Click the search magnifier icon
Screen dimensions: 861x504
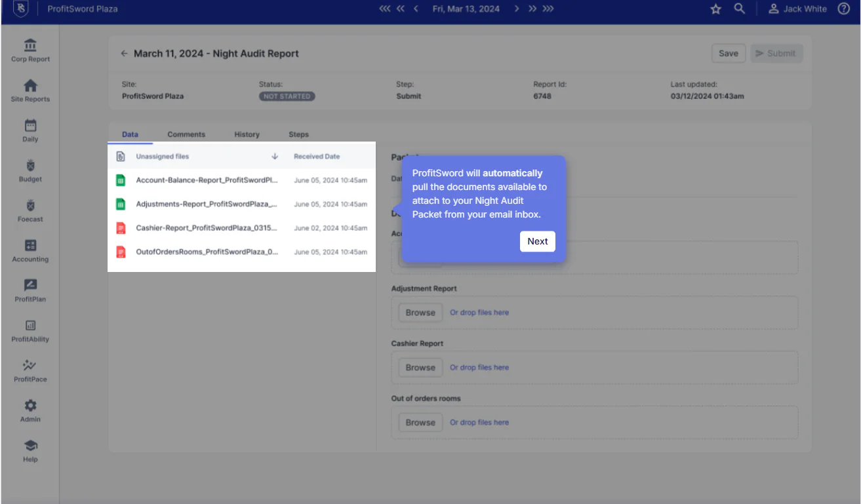point(740,9)
